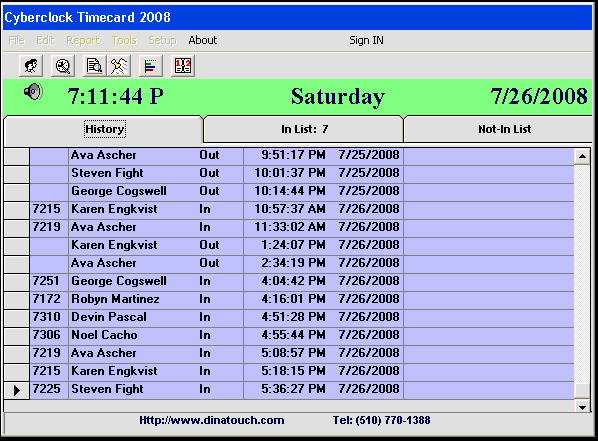Select row header for the 10:01:37 PM entry

click(x=16, y=174)
